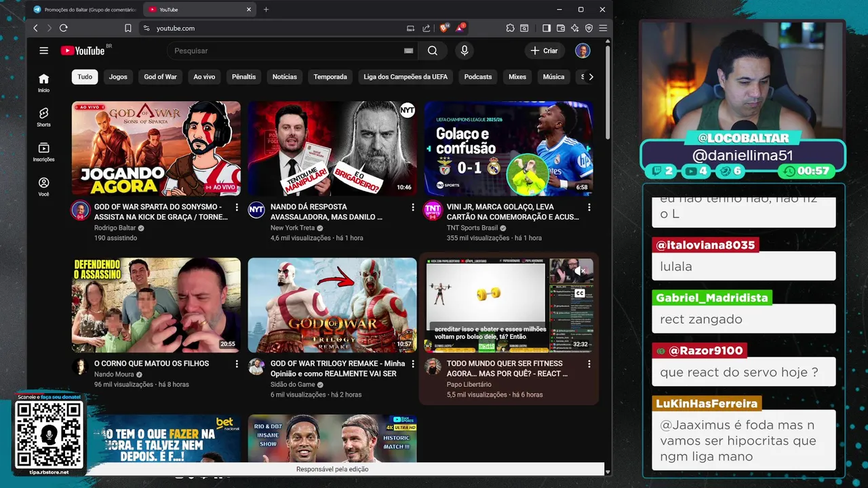Open the Brave VPN shield icon
Image resolution: width=868 pixels, height=488 pixels.
coord(589,28)
